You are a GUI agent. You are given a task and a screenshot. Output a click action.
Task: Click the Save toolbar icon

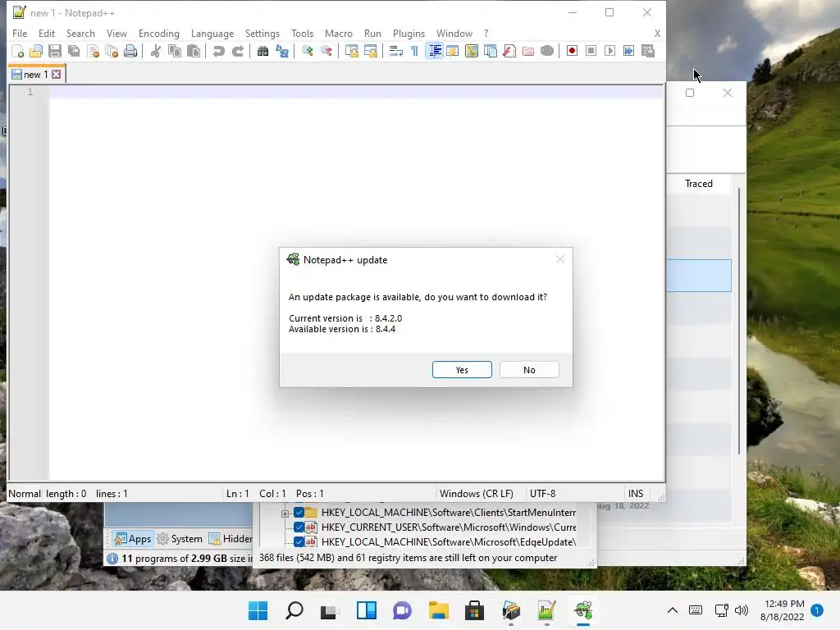55,51
